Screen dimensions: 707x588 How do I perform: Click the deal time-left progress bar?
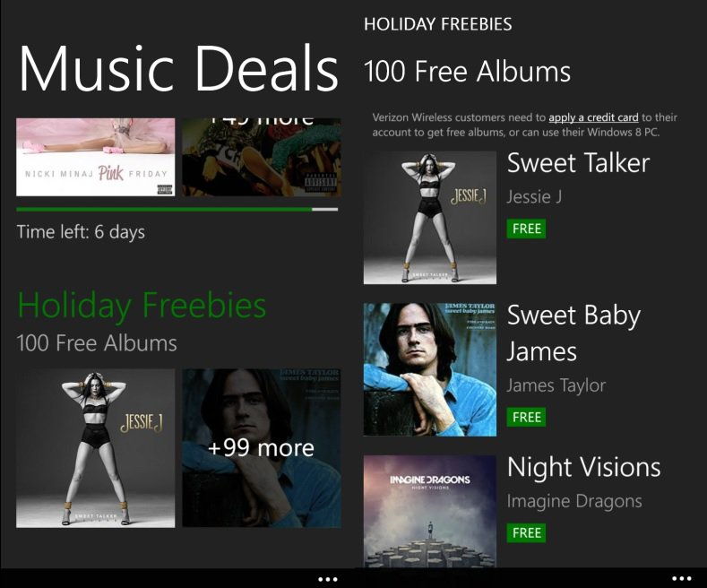pos(177,209)
